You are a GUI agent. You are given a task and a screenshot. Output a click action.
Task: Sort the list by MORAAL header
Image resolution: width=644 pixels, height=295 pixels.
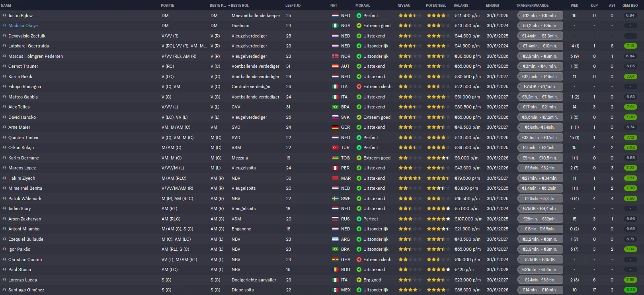(363, 6)
